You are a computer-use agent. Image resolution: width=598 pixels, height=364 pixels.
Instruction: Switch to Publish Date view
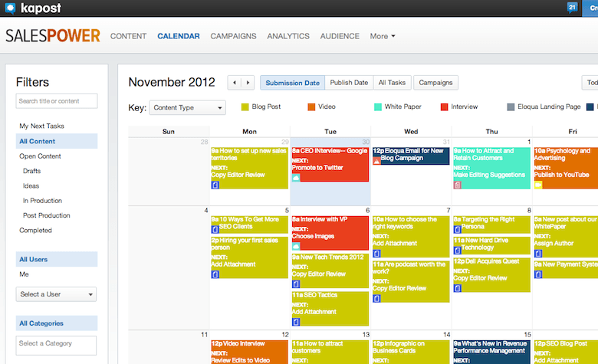pos(349,83)
